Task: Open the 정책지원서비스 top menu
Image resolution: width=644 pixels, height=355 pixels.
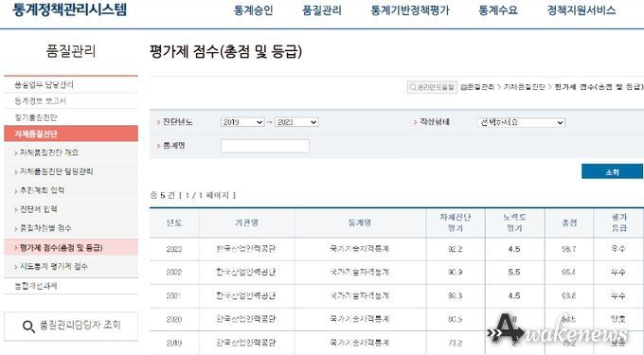Action: click(x=581, y=10)
